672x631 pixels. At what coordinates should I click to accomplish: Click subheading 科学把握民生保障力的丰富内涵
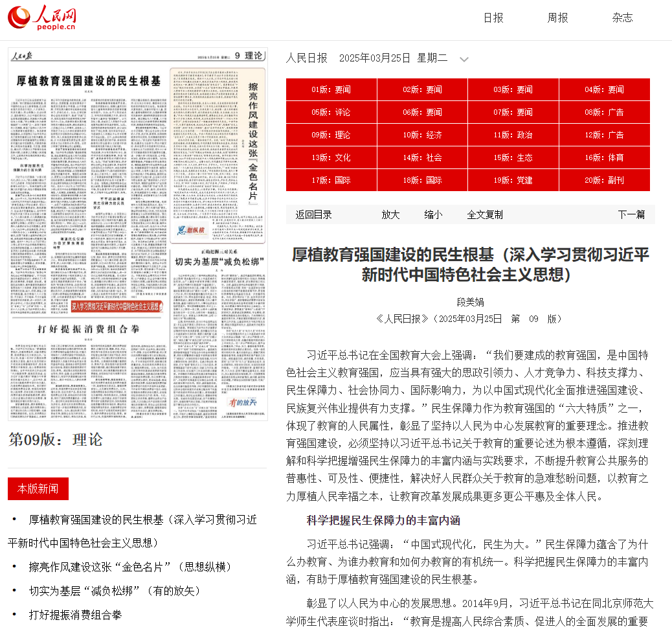(383, 521)
